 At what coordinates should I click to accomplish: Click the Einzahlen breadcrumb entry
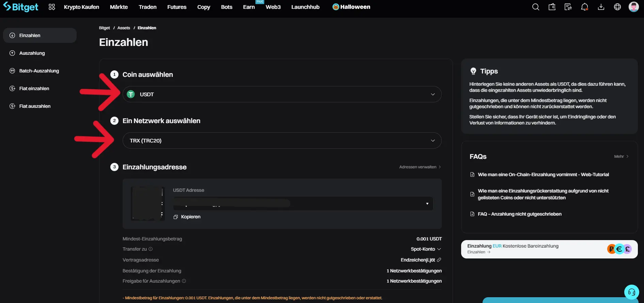tap(147, 28)
